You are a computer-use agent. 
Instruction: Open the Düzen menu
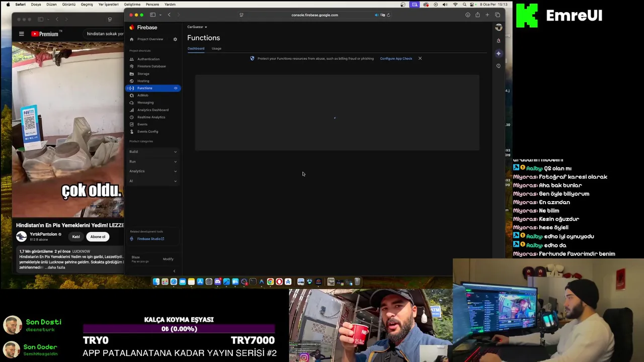click(x=51, y=5)
